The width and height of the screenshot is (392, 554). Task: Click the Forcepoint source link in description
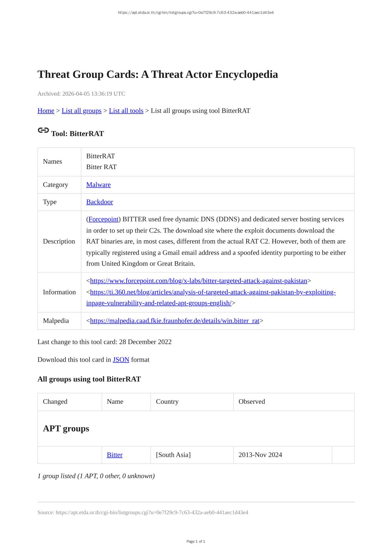[104, 219]
